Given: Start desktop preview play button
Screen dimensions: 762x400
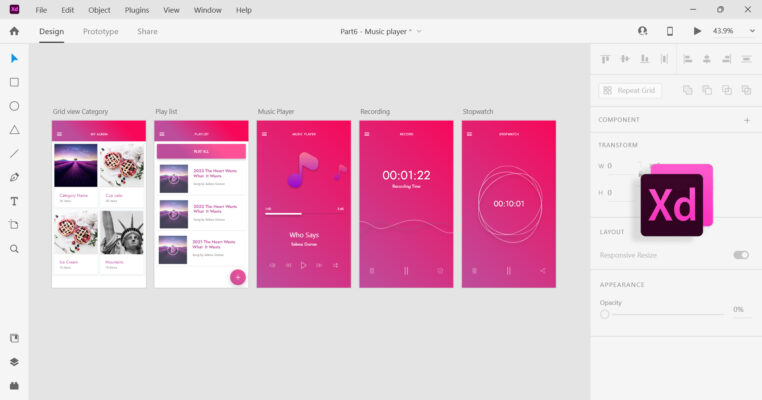Looking at the screenshot, I should coord(697,31).
